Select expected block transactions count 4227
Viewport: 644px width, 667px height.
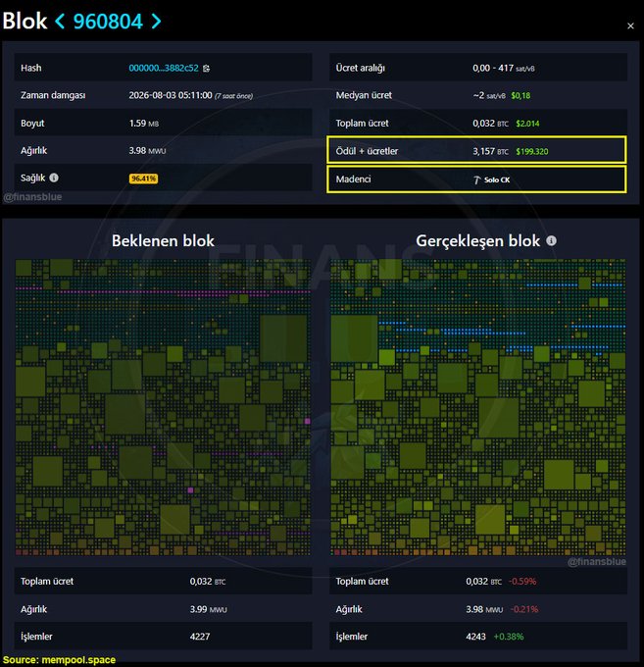(x=200, y=637)
